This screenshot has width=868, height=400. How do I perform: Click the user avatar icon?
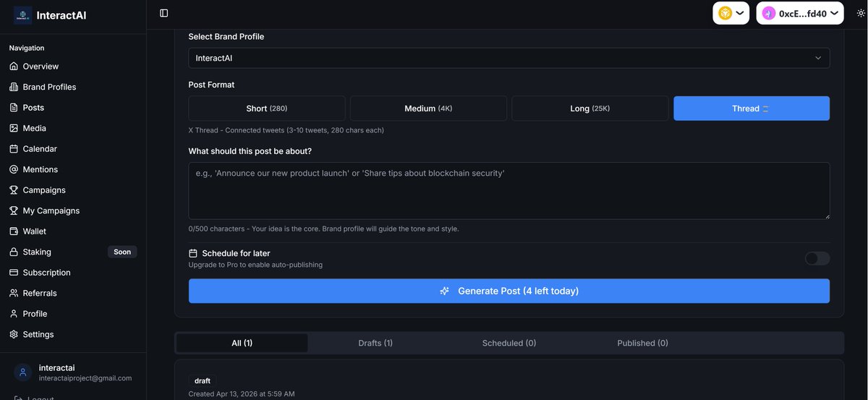tap(23, 373)
